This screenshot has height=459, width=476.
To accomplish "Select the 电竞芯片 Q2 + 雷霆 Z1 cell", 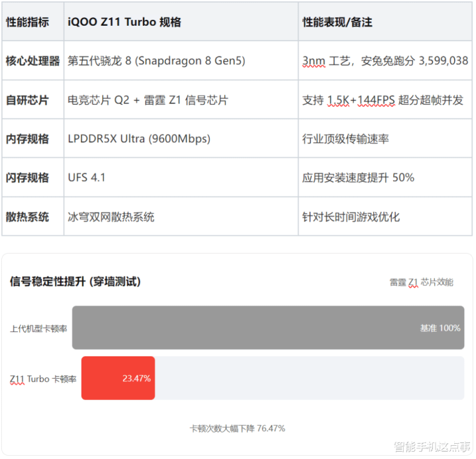I will point(148,100).
